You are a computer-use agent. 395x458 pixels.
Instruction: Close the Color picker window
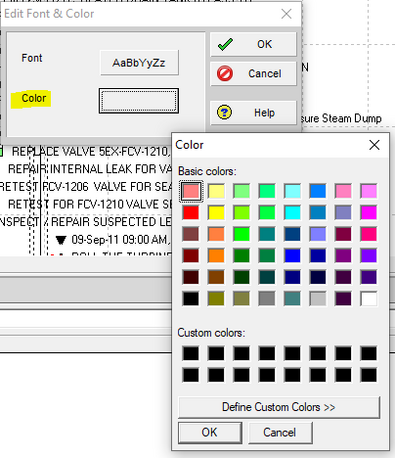374,145
